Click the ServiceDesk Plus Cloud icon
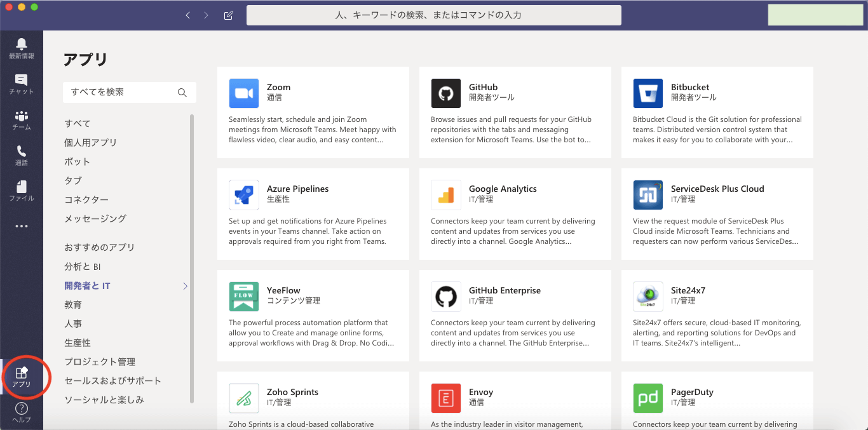The width and height of the screenshot is (868, 430). pyautogui.click(x=648, y=195)
